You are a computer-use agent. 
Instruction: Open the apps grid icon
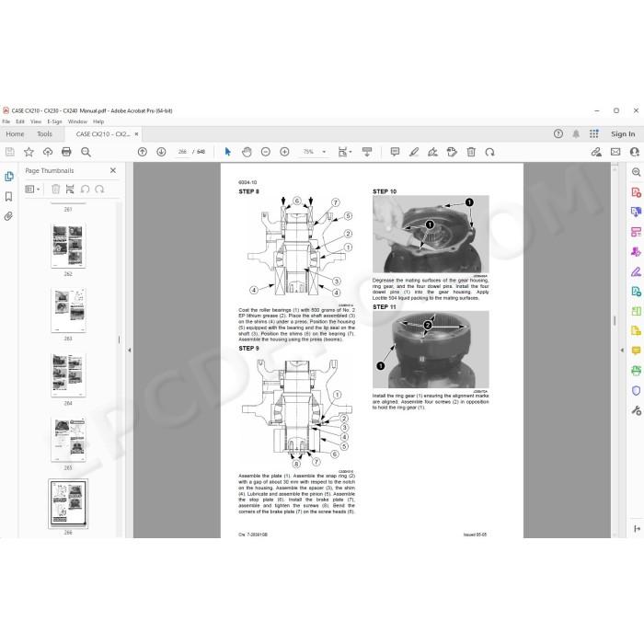point(594,133)
